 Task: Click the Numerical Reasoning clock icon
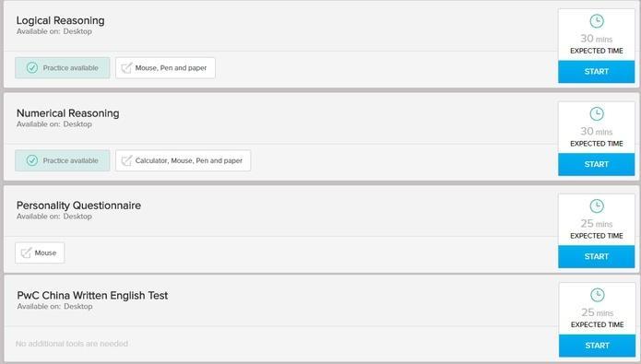pos(597,114)
